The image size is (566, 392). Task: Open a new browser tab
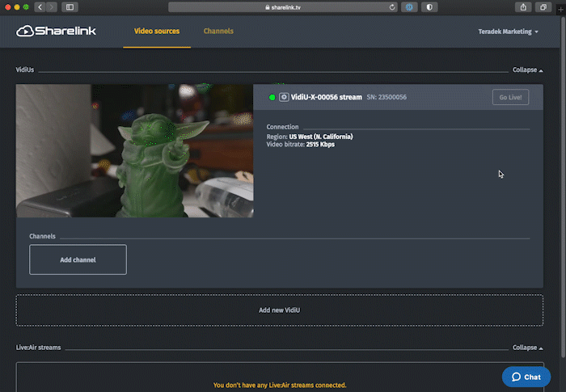coord(560,8)
